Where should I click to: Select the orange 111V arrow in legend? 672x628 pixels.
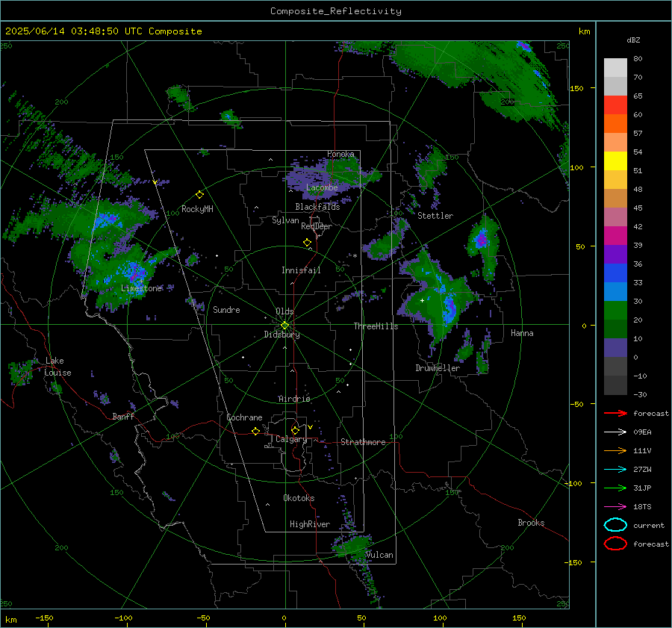coord(615,450)
